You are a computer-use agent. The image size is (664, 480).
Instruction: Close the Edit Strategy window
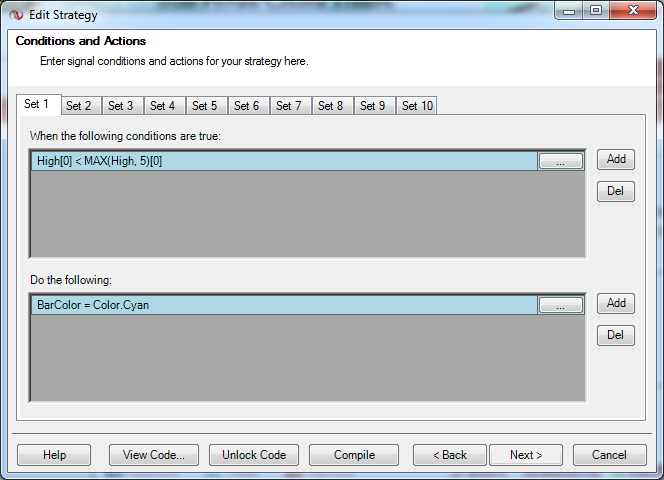click(633, 11)
